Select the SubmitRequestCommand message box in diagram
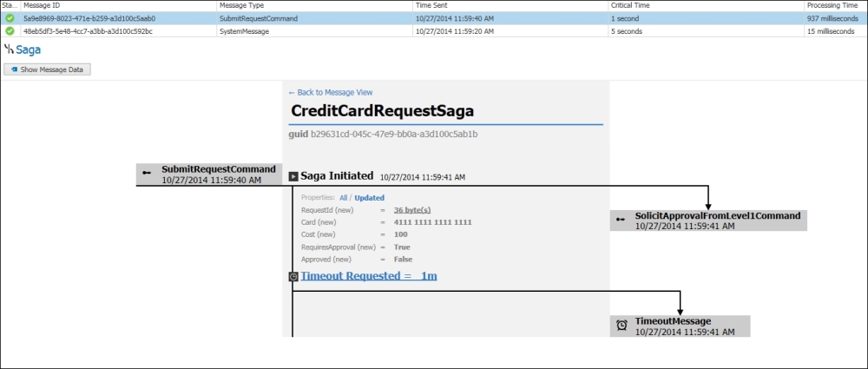This screenshot has height=369, width=868. [209, 174]
